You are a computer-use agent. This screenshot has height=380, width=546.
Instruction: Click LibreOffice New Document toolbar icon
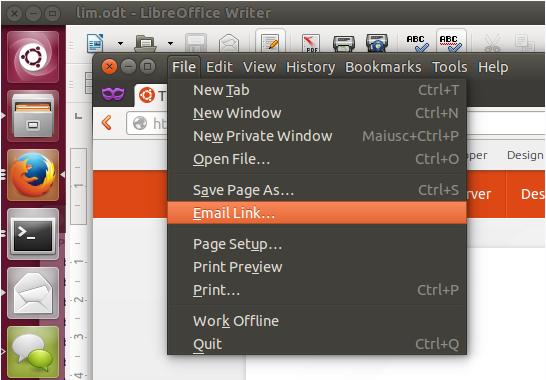click(95, 43)
